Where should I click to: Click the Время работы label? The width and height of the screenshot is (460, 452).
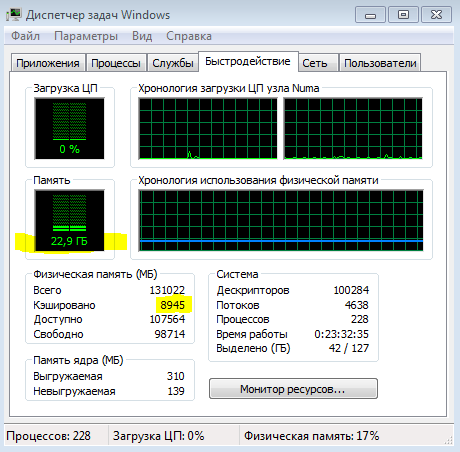[x=252, y=334]
